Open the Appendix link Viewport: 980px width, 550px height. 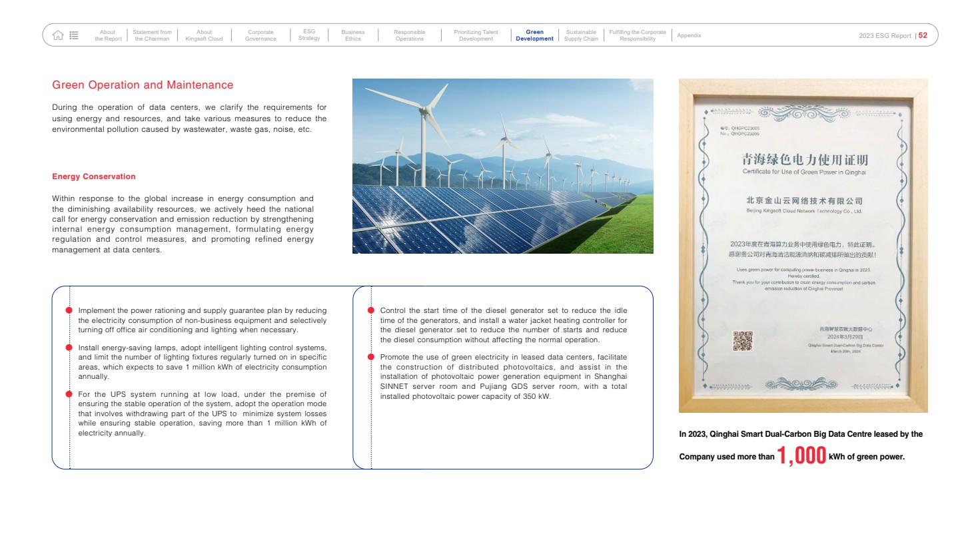[x=689, y=35]
